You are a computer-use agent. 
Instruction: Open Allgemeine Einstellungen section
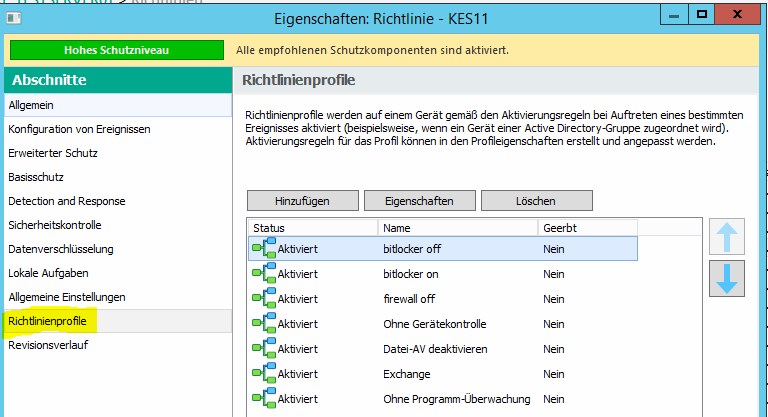(x=118, y=297)
